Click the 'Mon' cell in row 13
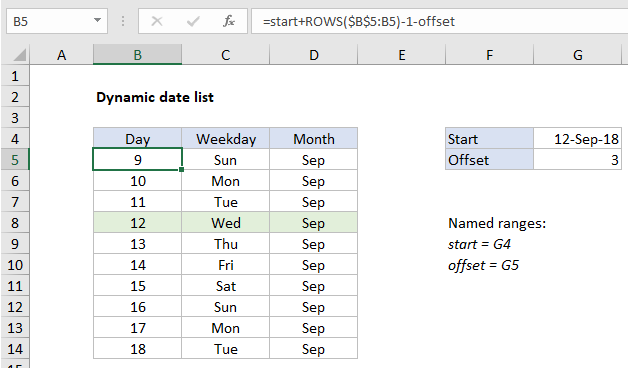Image resolution: width=628 pixels, height=368 pixels. (225, 328)
